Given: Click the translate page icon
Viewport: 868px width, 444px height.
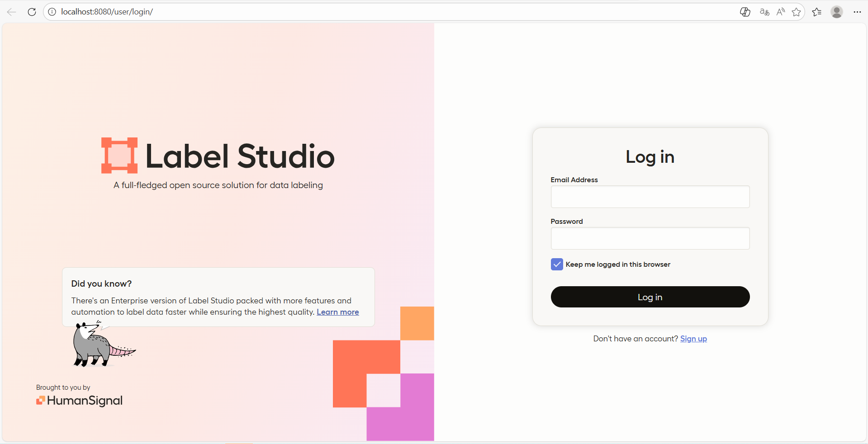Looking at the screenshot, I should [x=764, y=12].
